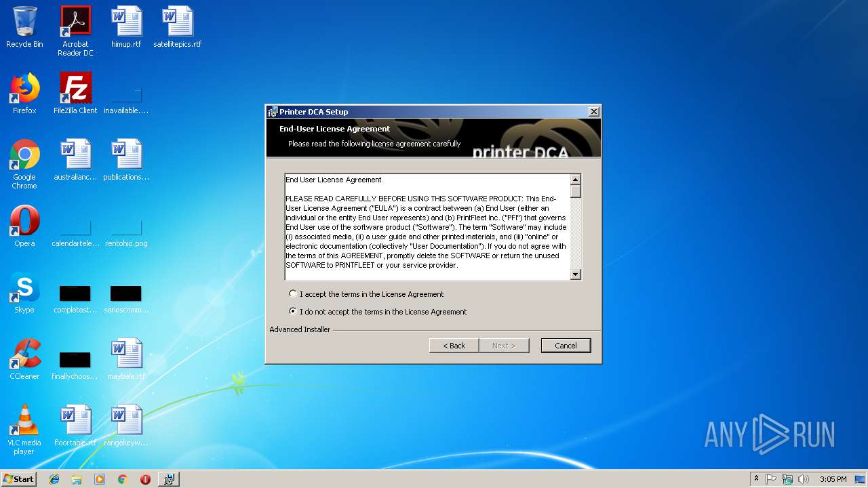Image resolution: width=868 pixels, height=488 pixels.
Task: Open Acrobat Reader DC shortcut
Action: [x=75, y=31]
